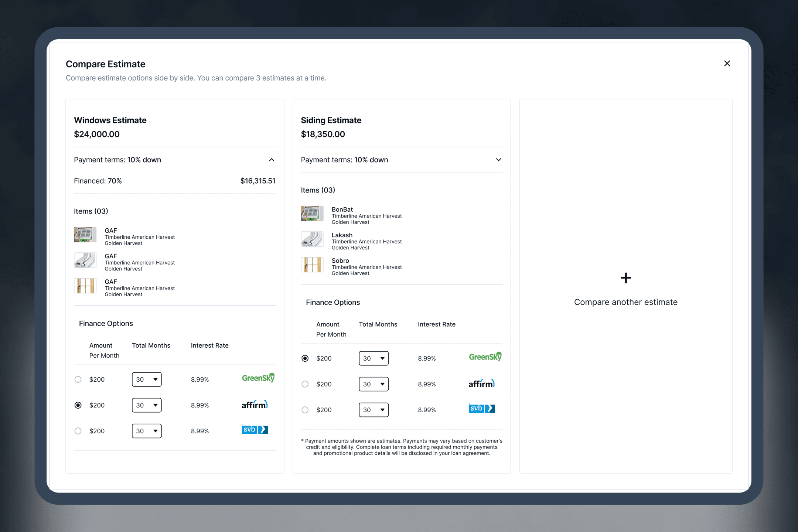This screenshot has height=532, width=798.
Task: Click the Affirm logo in Windows Estimate
Action: coord(255,405)
